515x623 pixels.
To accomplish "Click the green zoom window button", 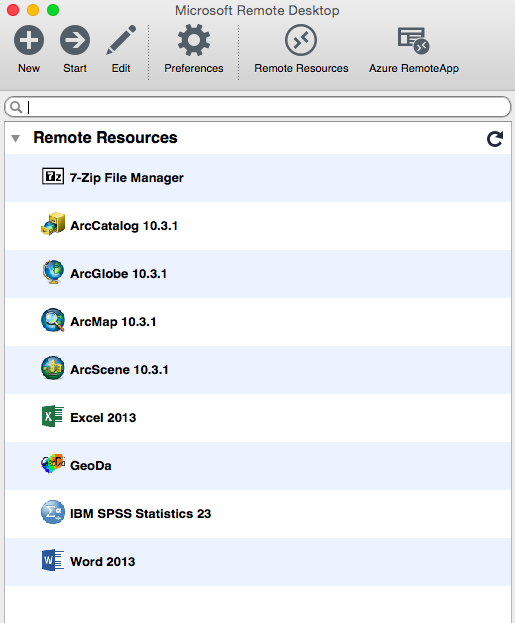I will 53,10.
